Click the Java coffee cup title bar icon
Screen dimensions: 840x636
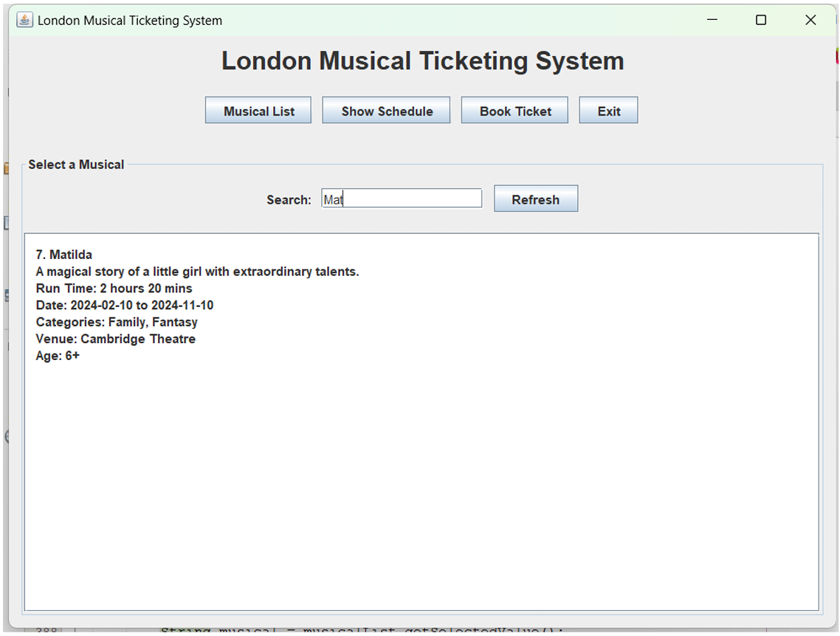click(24, 20)
